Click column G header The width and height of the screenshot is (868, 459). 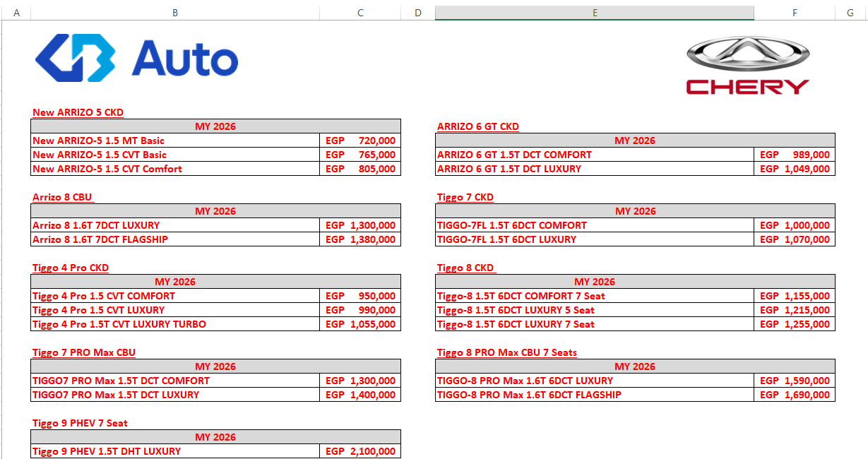(850, 13)
